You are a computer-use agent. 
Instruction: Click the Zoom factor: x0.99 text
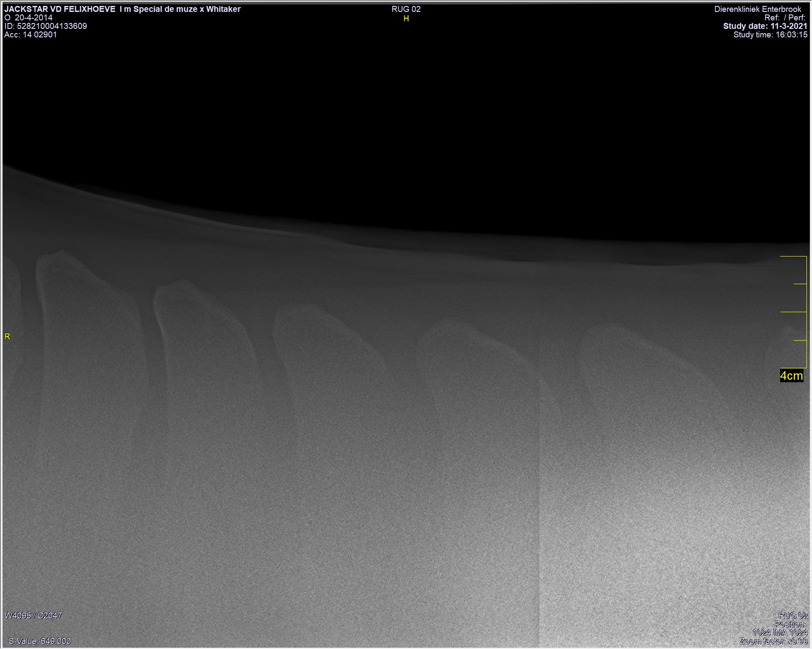[773, 641]
